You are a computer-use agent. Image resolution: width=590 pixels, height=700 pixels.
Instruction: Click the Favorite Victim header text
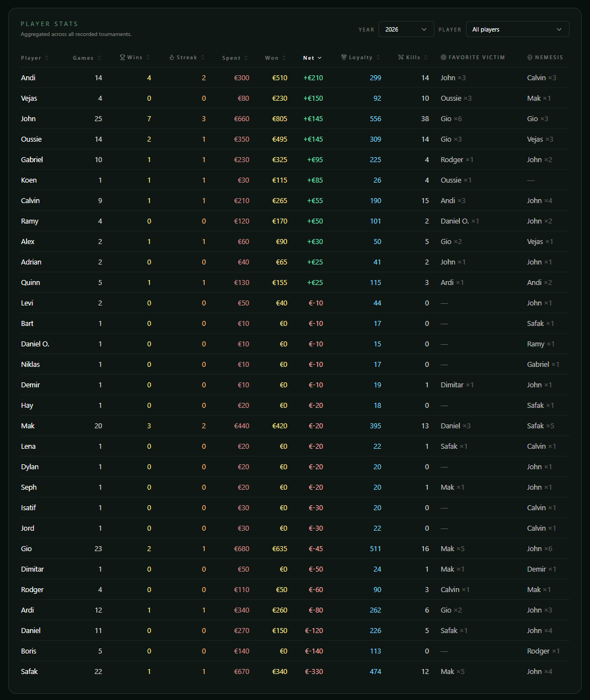click(477, 58)
